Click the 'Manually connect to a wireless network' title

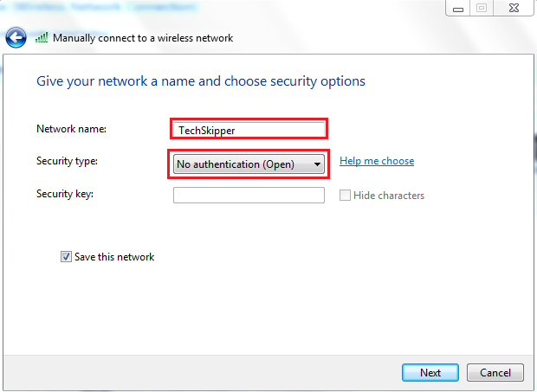pos(143,38)
